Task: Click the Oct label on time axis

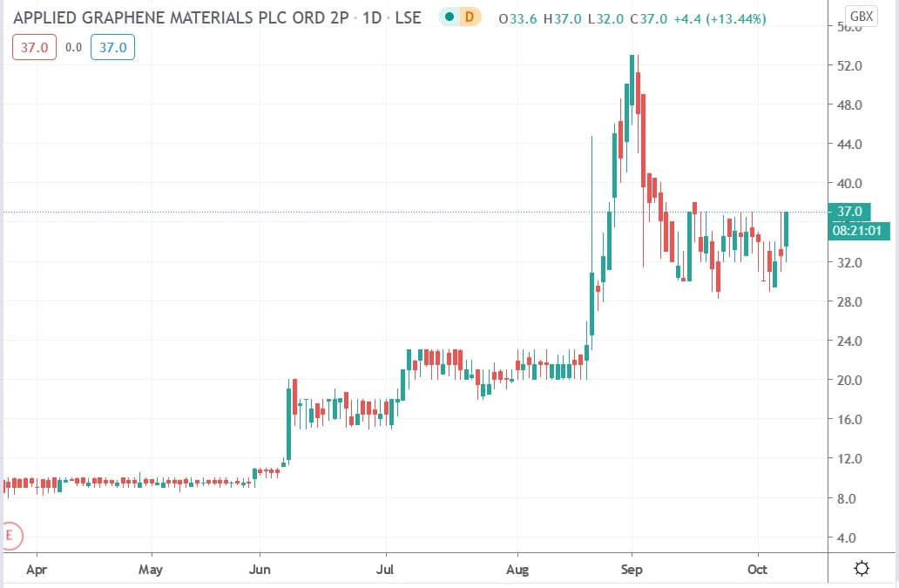Action: [757, 569]
